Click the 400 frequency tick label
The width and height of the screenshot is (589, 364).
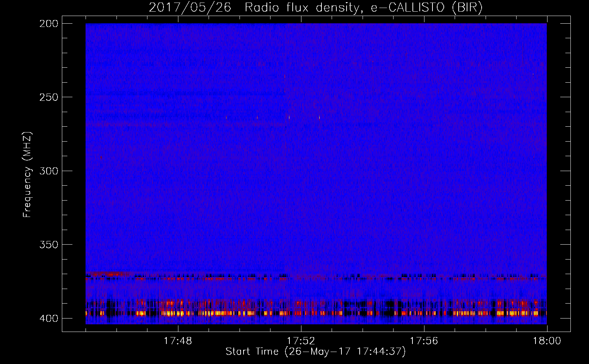(48, 318)
